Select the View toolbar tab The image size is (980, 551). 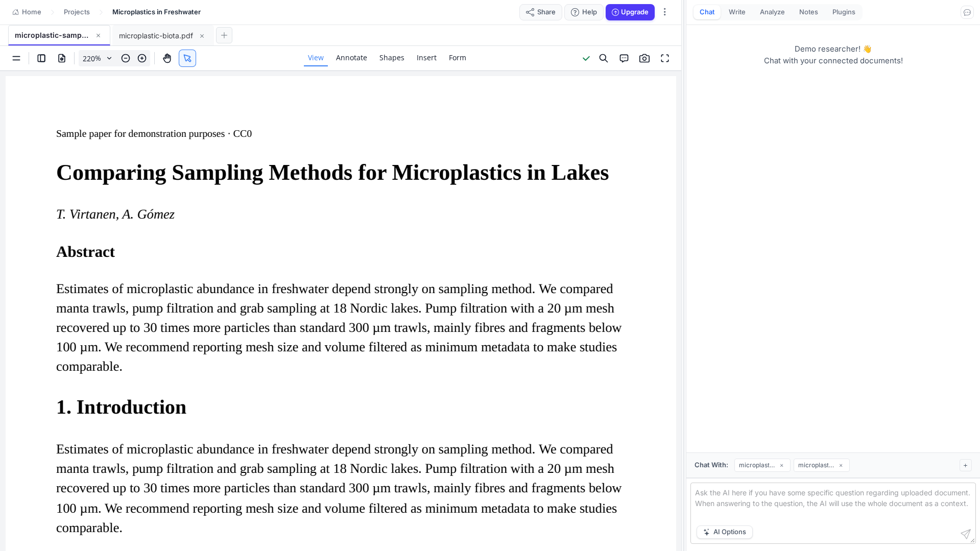click(316, 58)
